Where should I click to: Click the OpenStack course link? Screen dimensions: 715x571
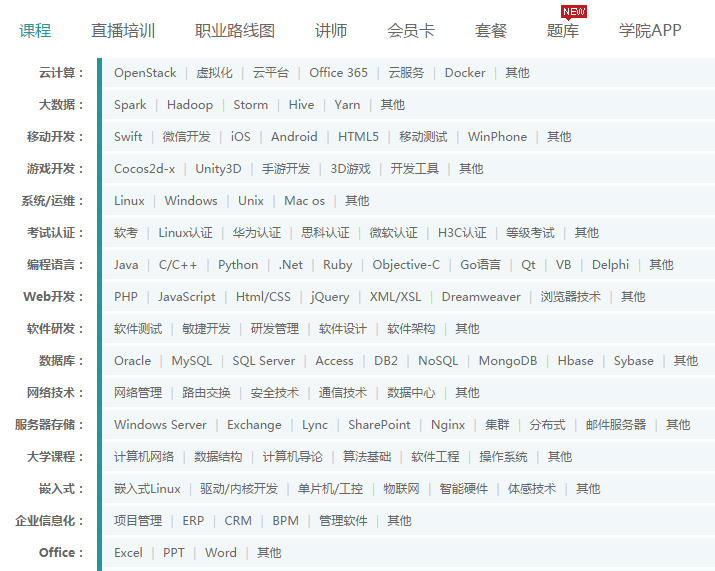(145, 73)
